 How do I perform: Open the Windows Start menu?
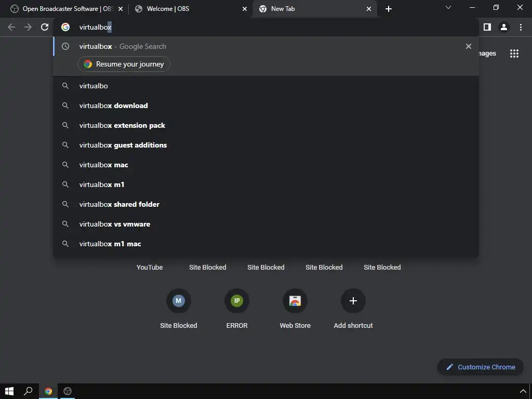(9, 391)
